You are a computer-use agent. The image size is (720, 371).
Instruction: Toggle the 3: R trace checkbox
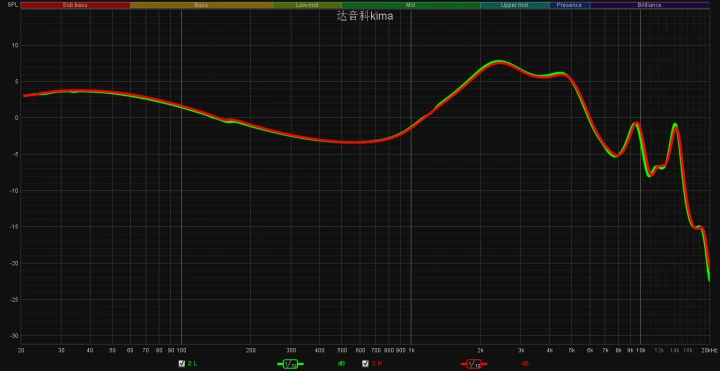click(x=366, y=364)
